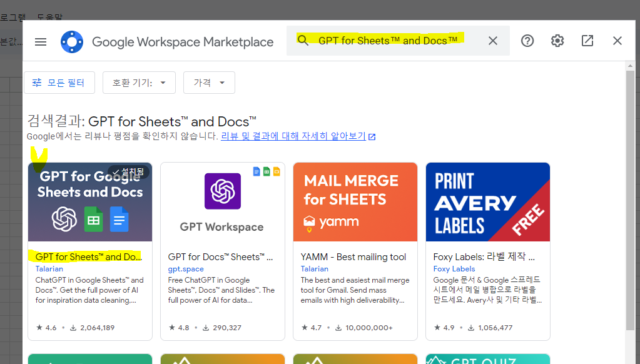Click the Foxy Labels developer link
The image size is (640, 364).
point(454,269)
